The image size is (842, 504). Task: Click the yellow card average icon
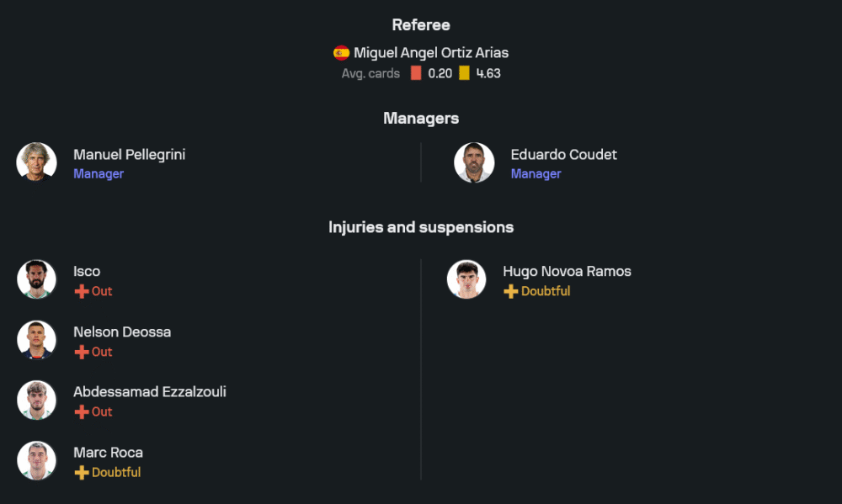point(464,73)
